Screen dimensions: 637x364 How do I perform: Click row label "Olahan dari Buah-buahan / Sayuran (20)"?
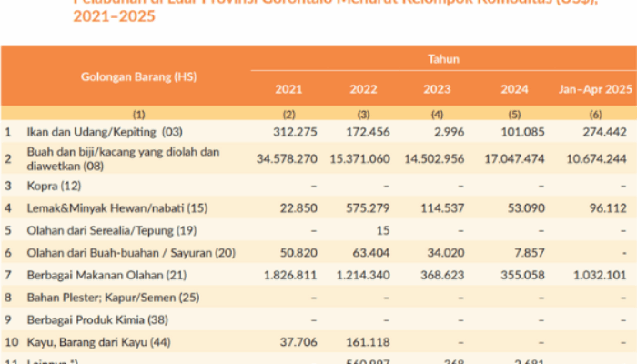pos(131,253)
